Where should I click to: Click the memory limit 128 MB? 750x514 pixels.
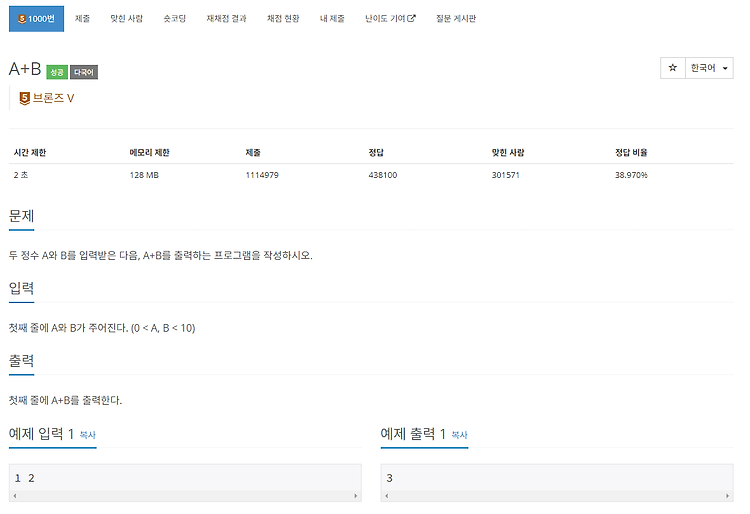144,175
